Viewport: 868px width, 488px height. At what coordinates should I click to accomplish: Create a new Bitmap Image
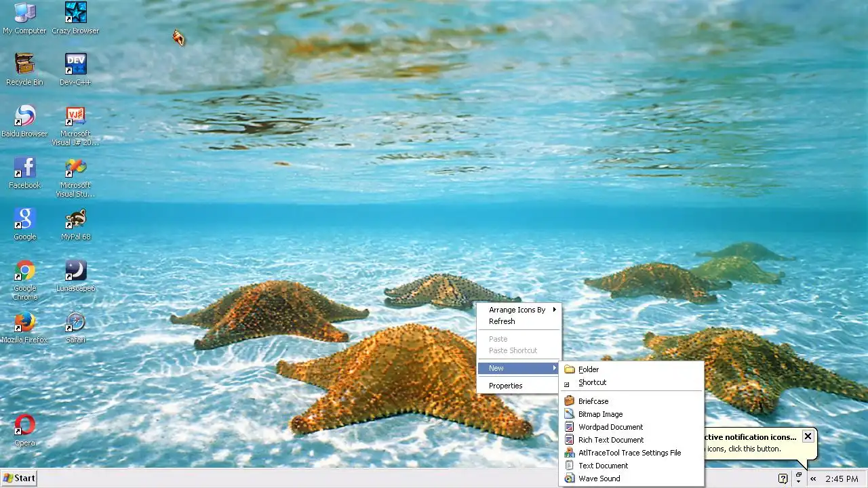[x=631, y=414]
